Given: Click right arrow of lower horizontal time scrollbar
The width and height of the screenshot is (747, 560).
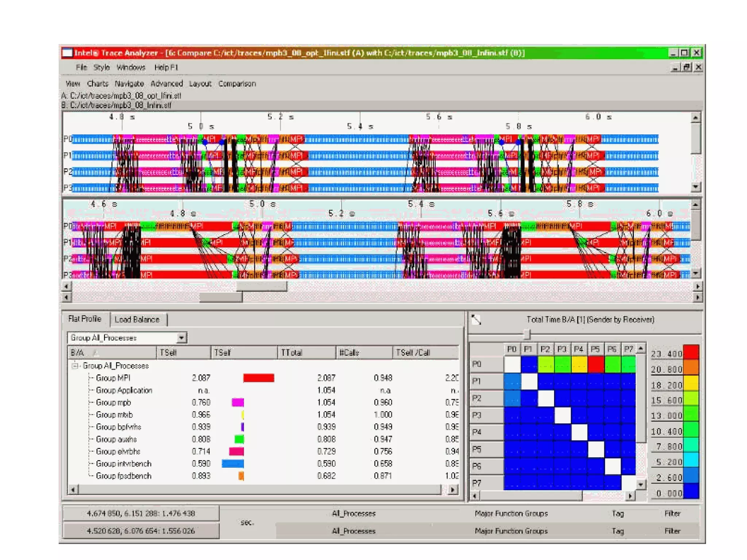Looking at the screenshot, I should tap(698, 297).
